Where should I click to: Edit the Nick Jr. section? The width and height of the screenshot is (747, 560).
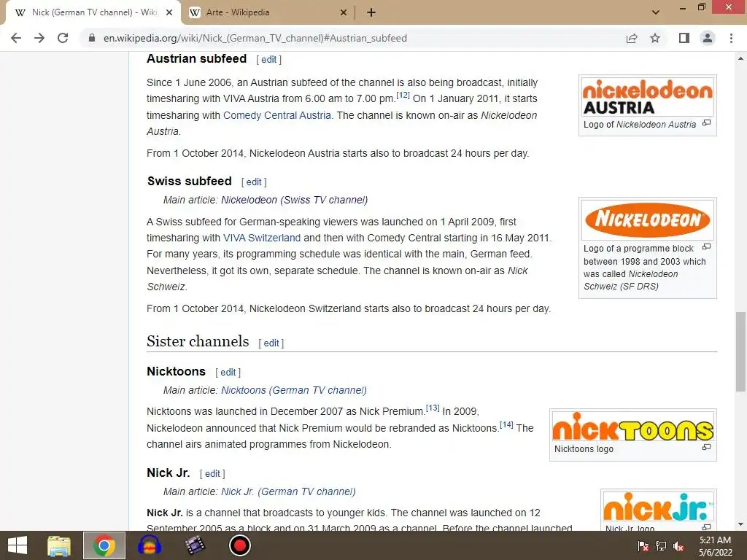click(212, 474)
